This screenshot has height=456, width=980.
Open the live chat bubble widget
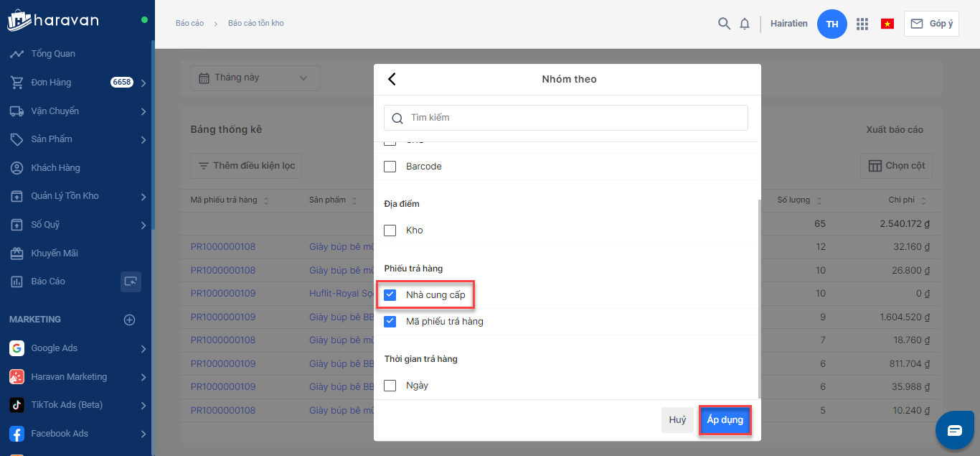954,430
